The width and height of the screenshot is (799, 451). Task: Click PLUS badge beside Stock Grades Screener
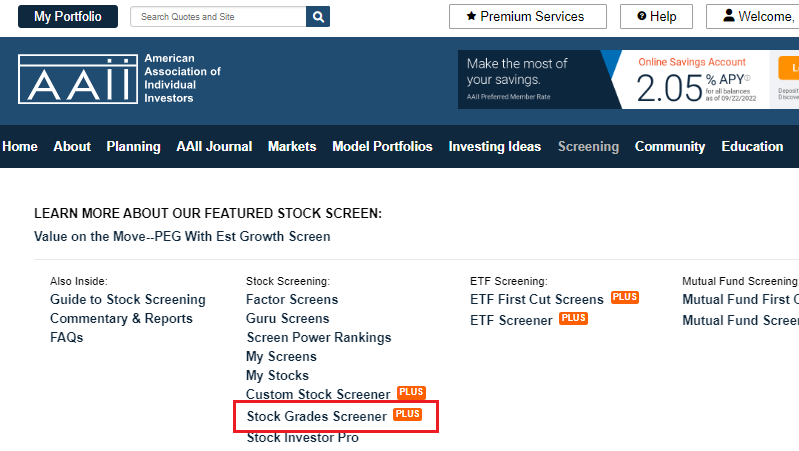point(407,414)
